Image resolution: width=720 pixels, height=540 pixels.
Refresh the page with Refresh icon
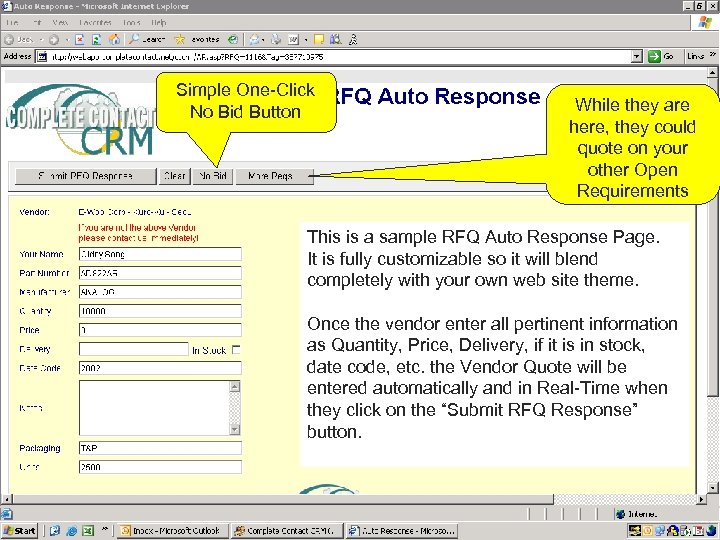click(x=96, y=40)
